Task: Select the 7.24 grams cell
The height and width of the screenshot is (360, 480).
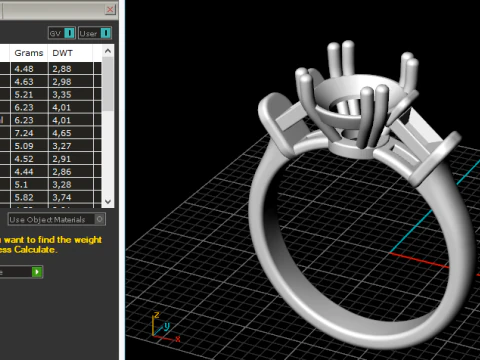Action: [29, 133]
